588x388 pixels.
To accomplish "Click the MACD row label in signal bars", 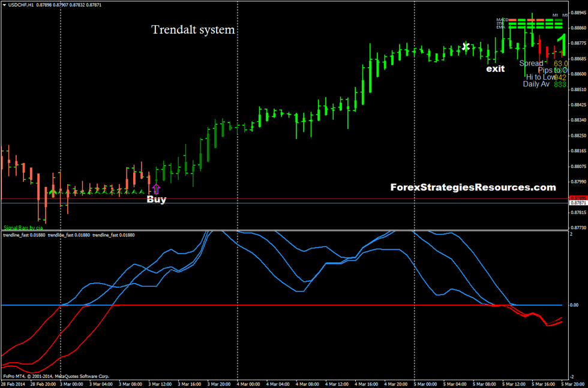I will click(x=502, y=20).
